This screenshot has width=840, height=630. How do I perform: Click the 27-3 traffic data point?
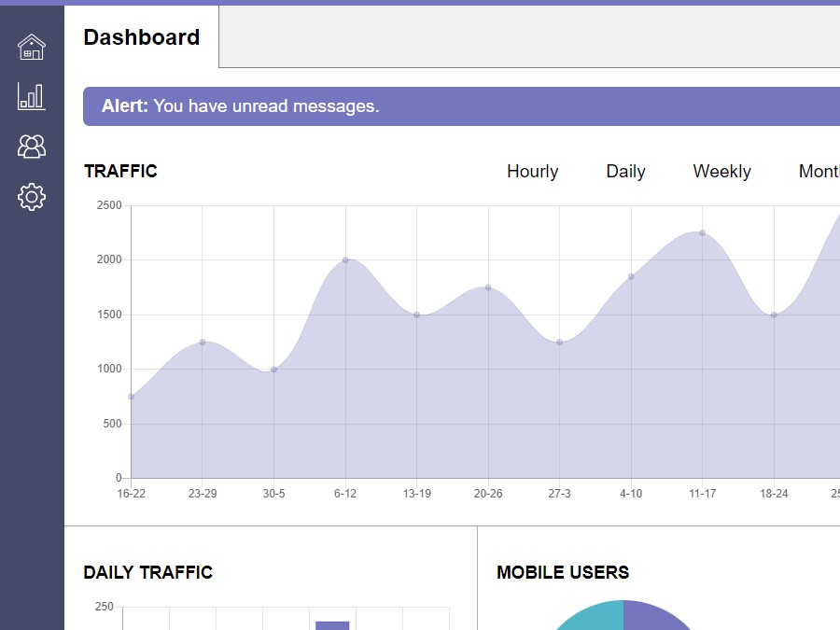[559, 343]
